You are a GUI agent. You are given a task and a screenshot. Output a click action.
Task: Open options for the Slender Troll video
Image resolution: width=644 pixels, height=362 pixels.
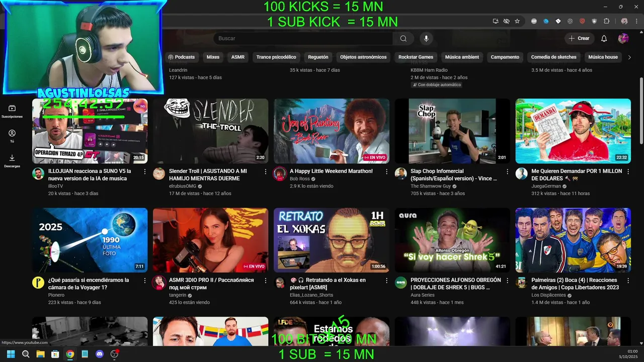(266, 172)
